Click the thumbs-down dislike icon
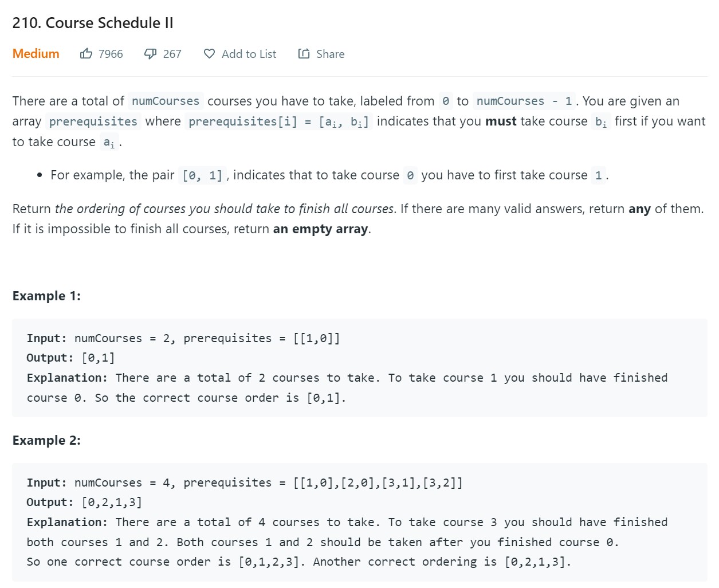 (x=150, y=54)
